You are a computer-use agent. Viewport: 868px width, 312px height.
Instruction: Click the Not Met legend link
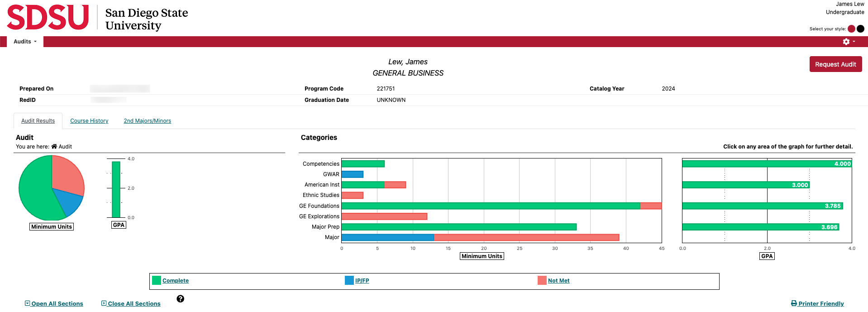click(x=558, y=281)
